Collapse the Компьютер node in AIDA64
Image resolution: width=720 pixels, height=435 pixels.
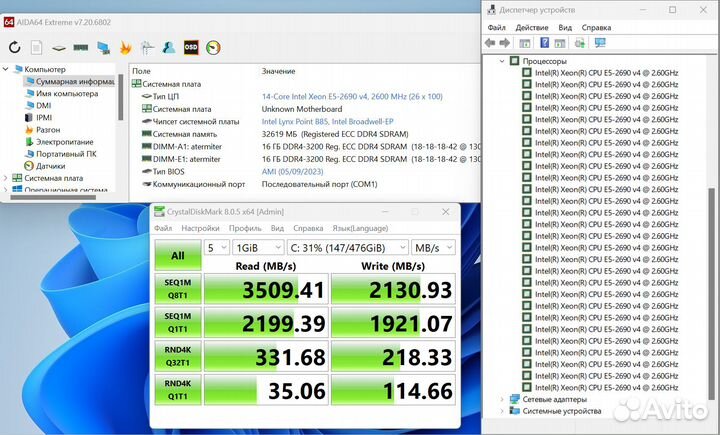pos(6,69)
